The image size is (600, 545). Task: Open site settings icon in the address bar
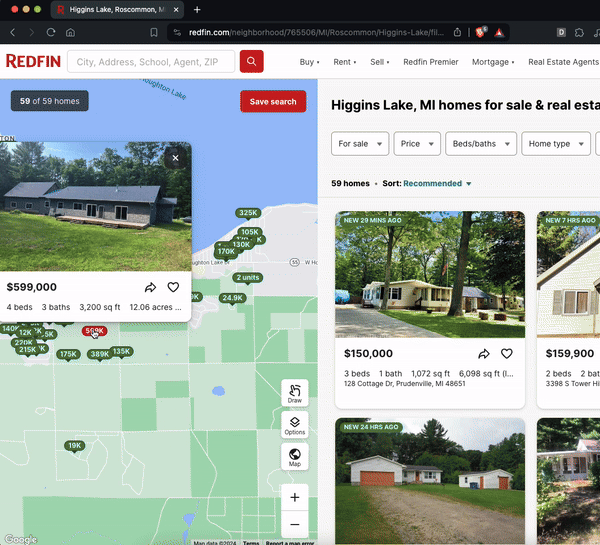[x=177, y=33]
